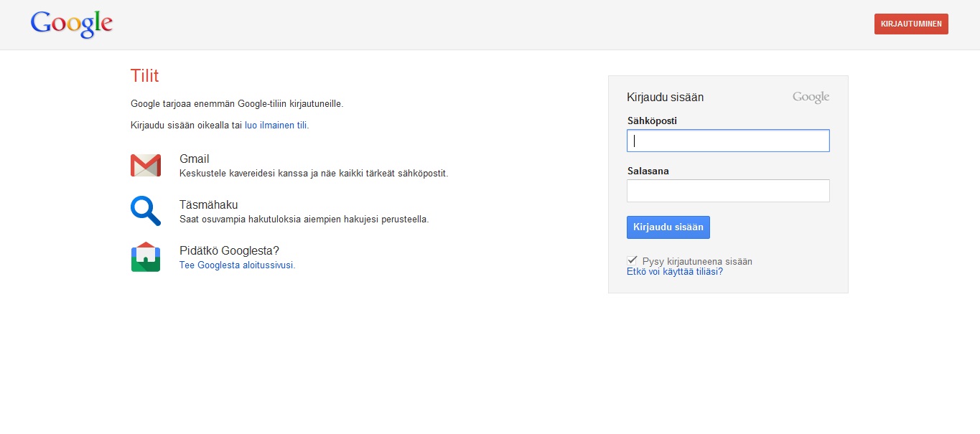980x434 pixels.
Task: Click the Pidätkö Googlesta? heading
Action: click(229, 250)
